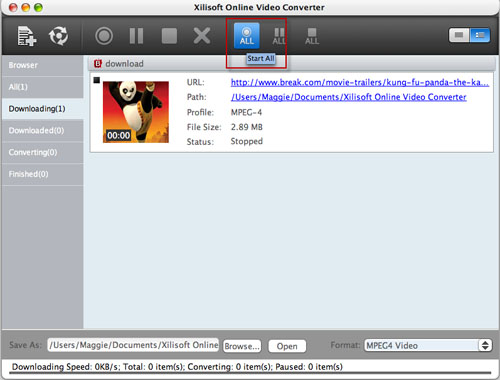The height and width of the screenshot is (380, 500).
Task: Click the New Download document icon
Action: (x=27, y=36)
